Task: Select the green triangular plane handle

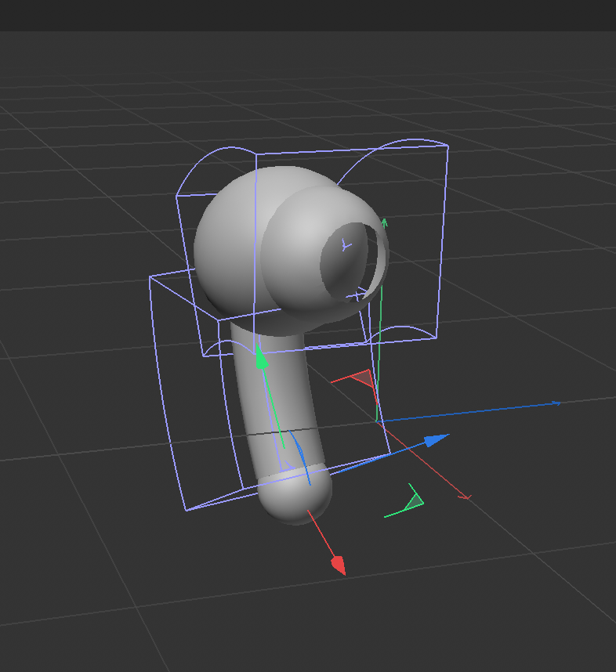Action: coord(414,499)
